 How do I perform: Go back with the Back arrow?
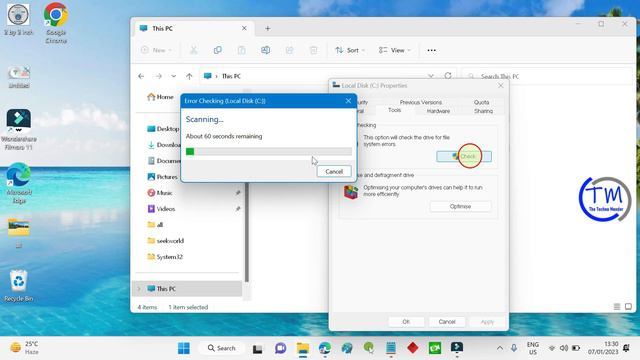tap(141, 76)
